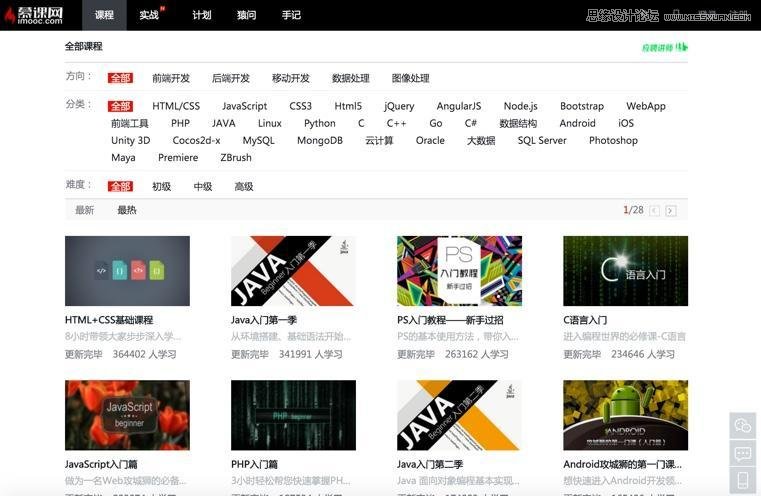The image size is (761, 496).
Task: Choose the WebApp category
Action: [646, 106]
